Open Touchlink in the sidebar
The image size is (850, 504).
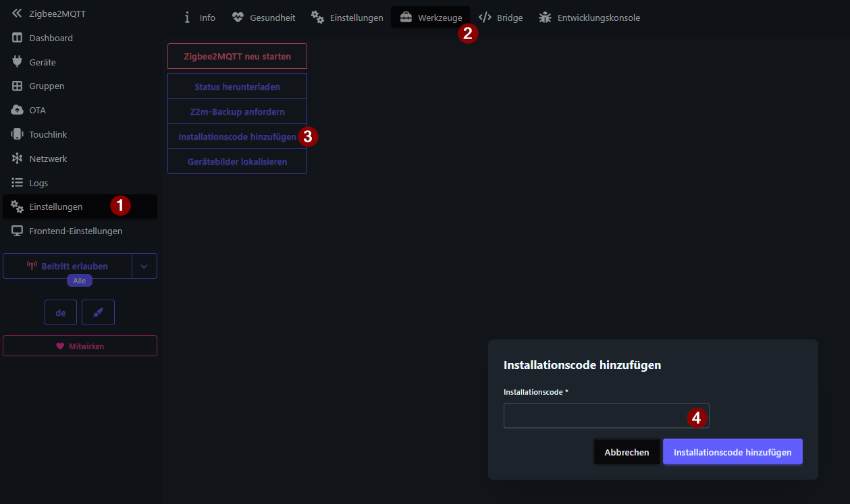(48, 134)
